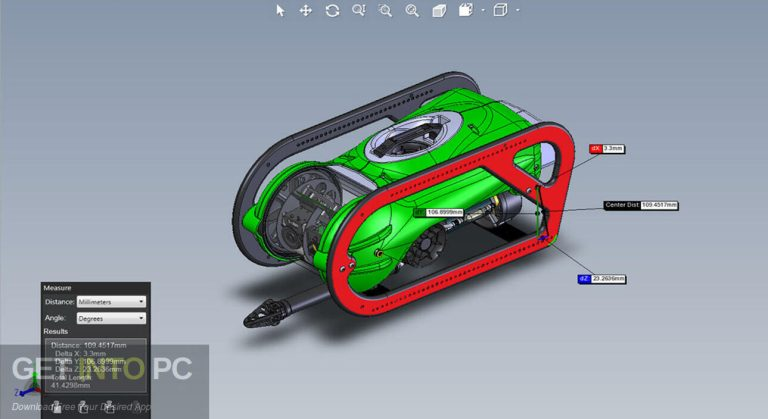Activate the Pan move tool
Image resolution: width=768 pixels, height=419 pixels.
pyautogui.click(x=306, y=10)
